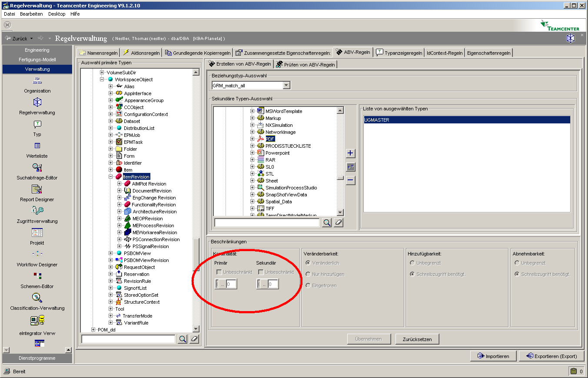Click the add-with-subtypes (++) button
The height and width of the screenshot is (378, 588).
tap(351, 167)
